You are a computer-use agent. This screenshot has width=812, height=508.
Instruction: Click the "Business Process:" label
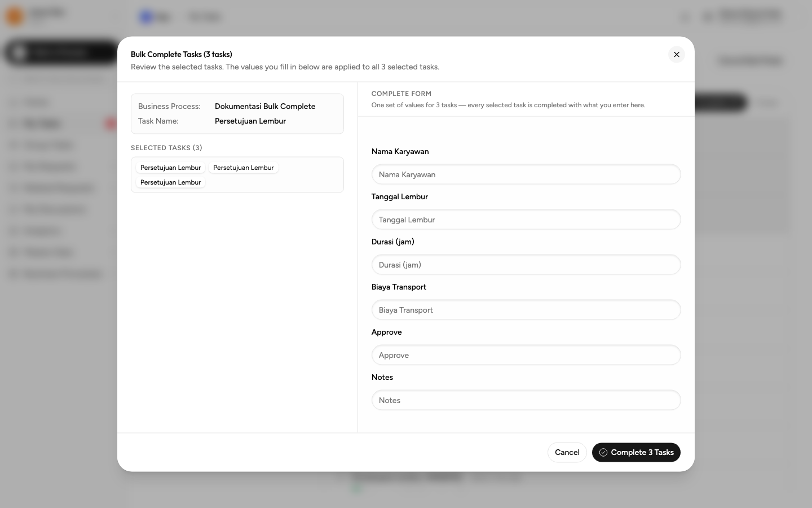pyautogui.click(x=169, y=106)
